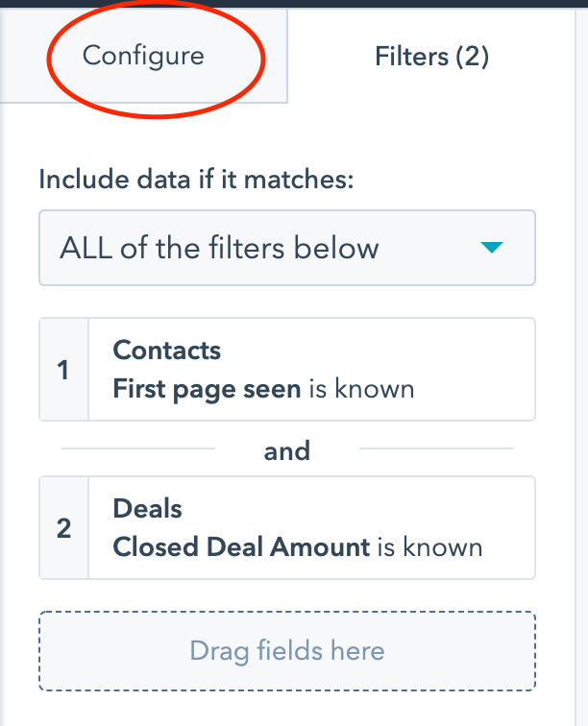Select the Filters (2) tab

pos(431,57)
